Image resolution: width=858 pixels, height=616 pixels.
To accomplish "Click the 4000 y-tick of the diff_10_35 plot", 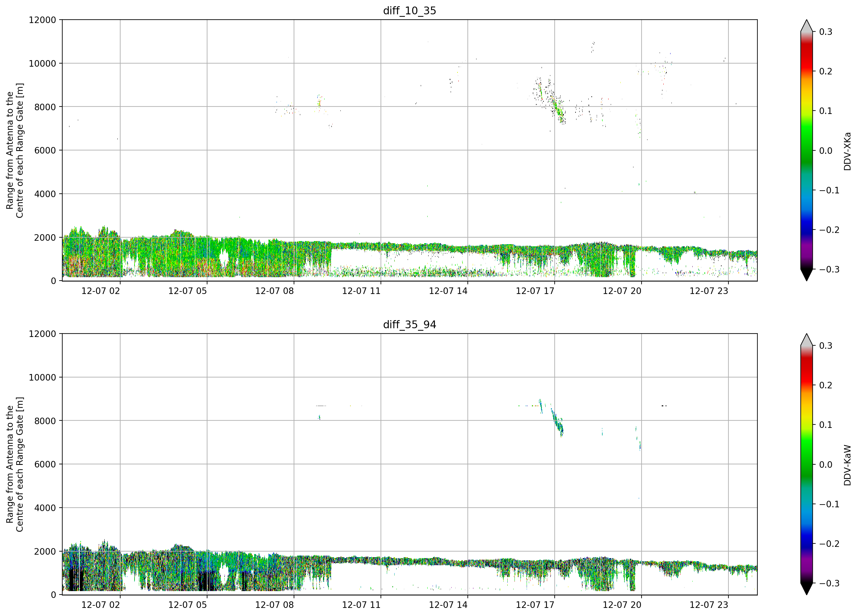I will pyautogui.click(x=45, y=194).
